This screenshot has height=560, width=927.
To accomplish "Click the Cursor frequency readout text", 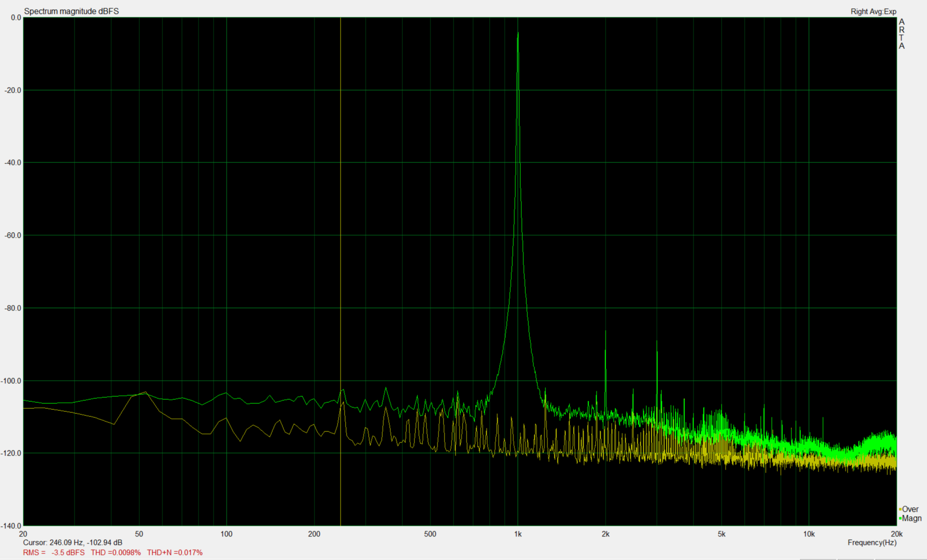I will (72, 543).
